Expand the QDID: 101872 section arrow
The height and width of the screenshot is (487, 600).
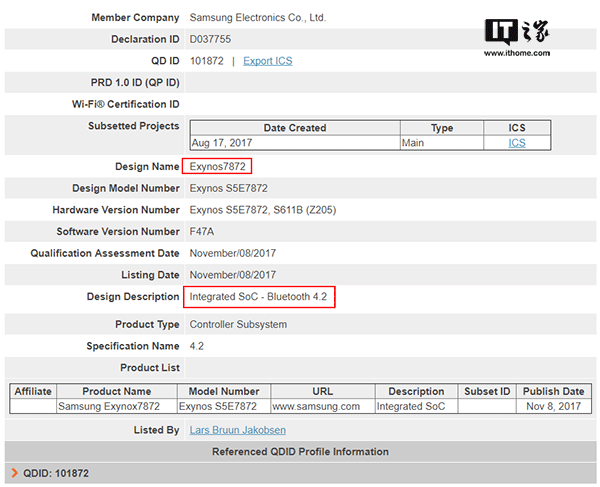[15, 473]
